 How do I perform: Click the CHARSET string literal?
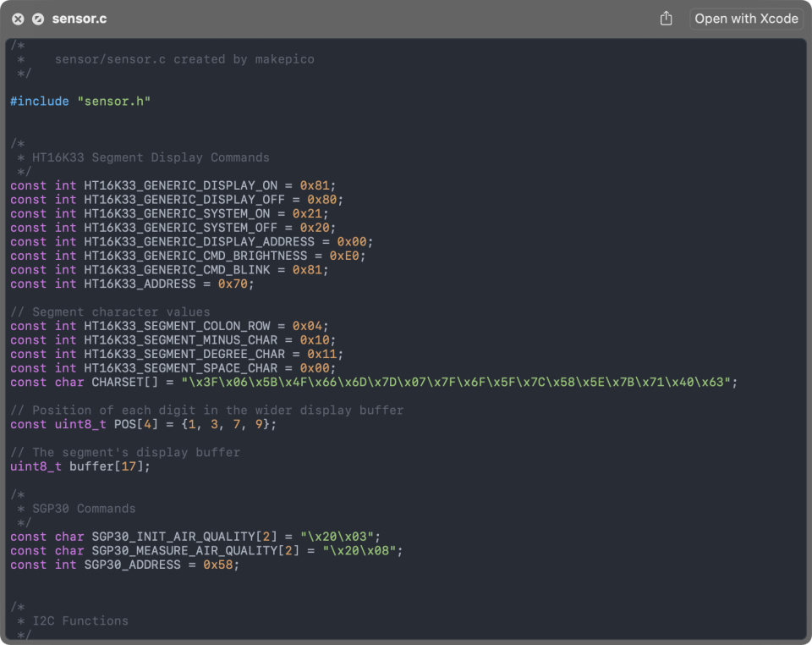pyautogui.click(x=458, y=383)
